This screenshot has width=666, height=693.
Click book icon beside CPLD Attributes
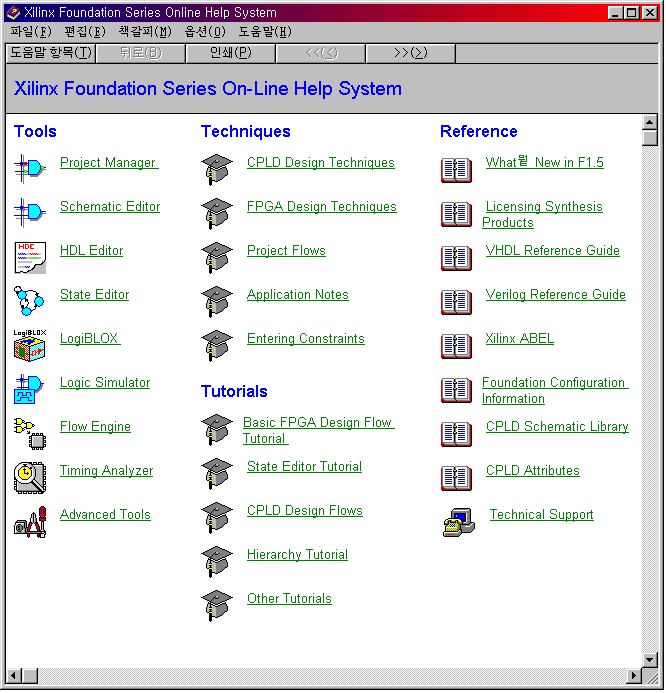coord(457,478)
